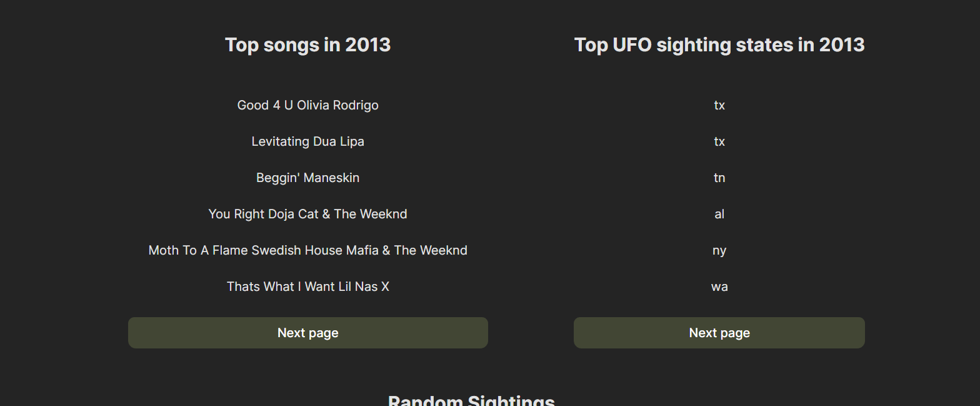
Task: Click the Top UFO sighting states heading
Action: click(719, 44)
